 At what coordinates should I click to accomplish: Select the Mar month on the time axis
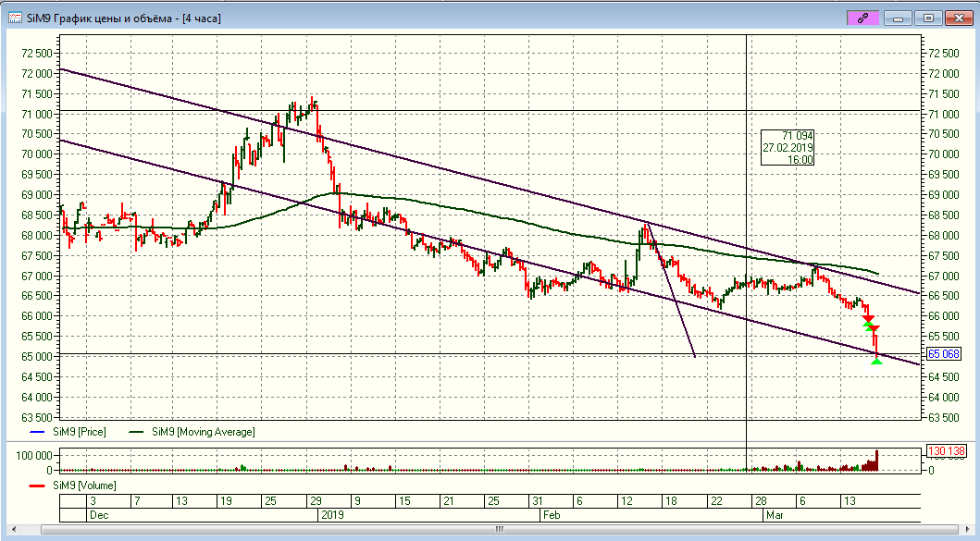point(775,513)
